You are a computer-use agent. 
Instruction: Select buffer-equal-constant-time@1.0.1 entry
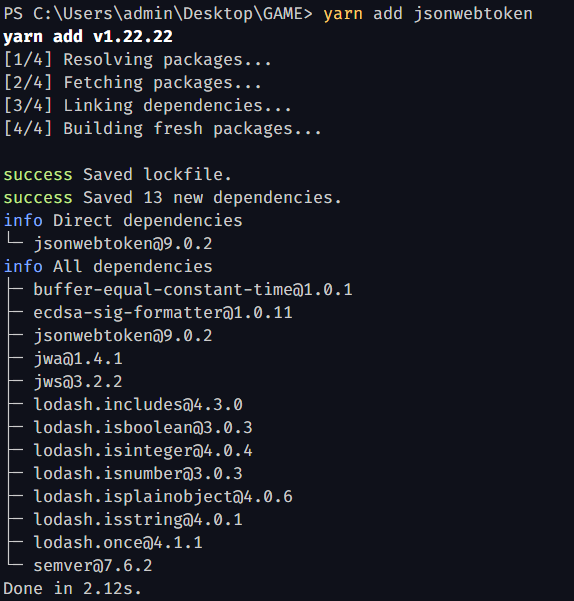coord(193,290)
